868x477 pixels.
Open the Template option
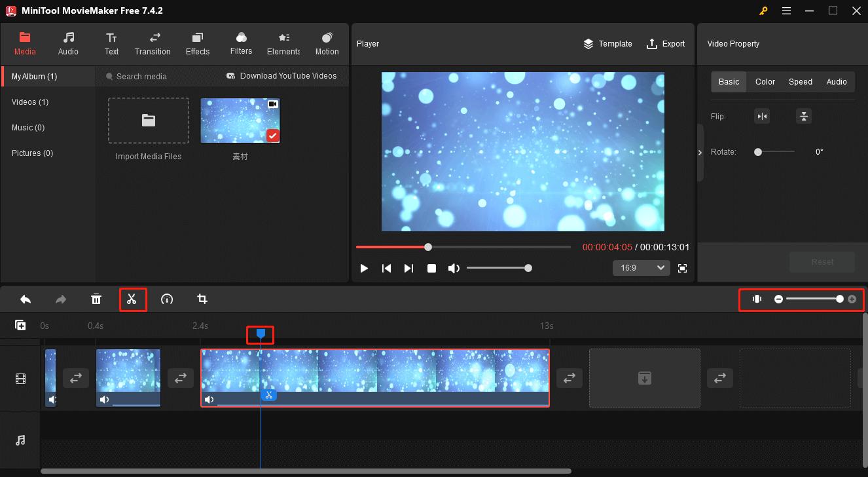607,44
